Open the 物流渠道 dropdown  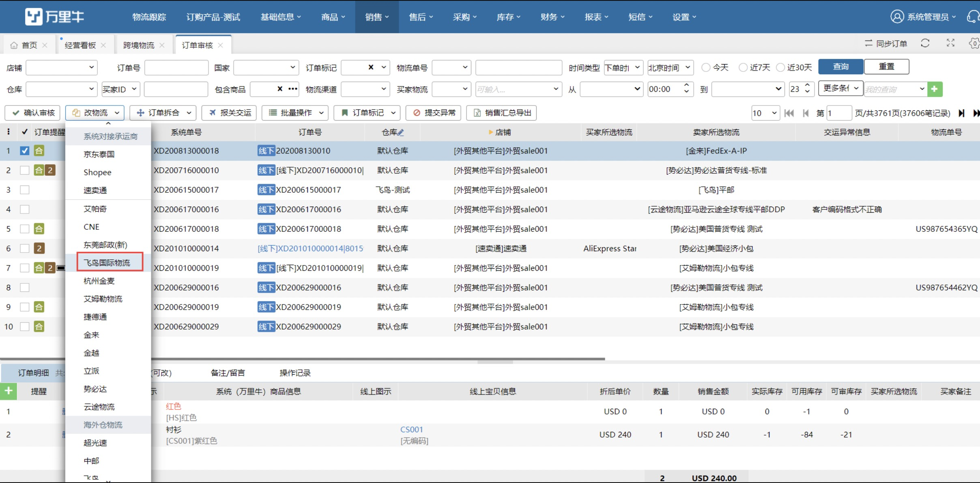point(365,89)
